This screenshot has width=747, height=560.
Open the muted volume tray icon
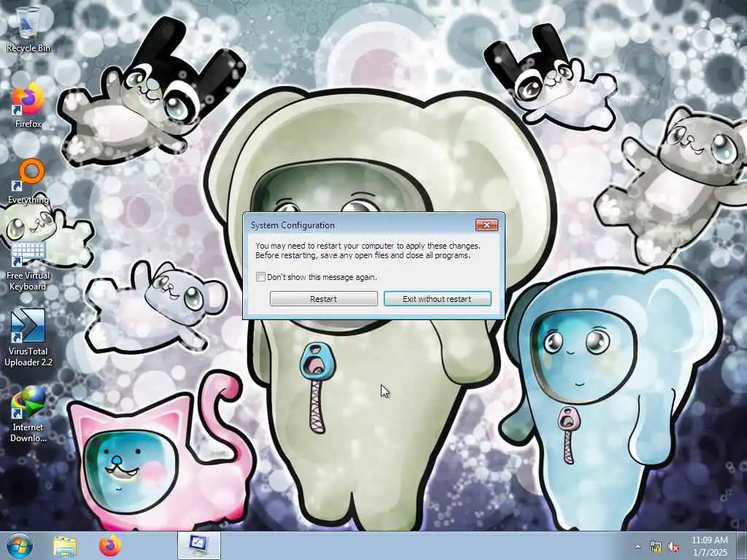673,547
